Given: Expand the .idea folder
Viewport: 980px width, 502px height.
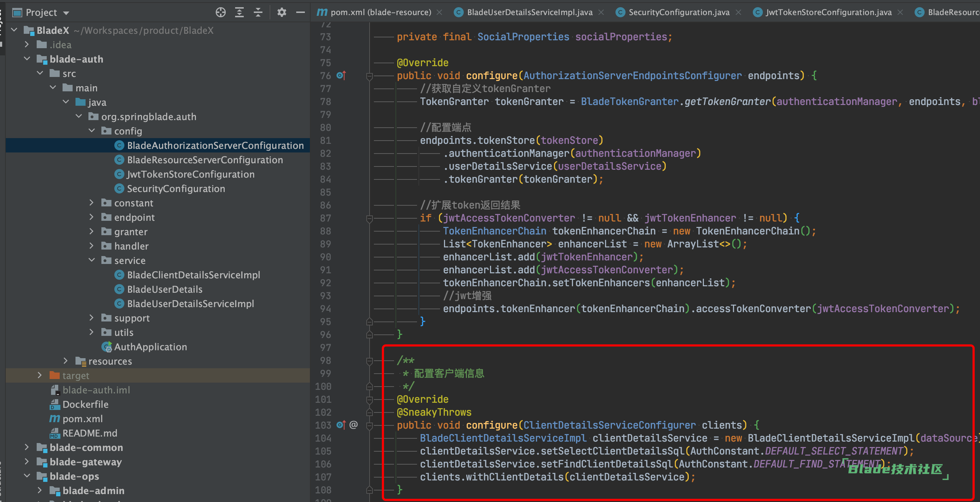Looking at the screenshot, I should pyautogui.click(x=27, y=44).
